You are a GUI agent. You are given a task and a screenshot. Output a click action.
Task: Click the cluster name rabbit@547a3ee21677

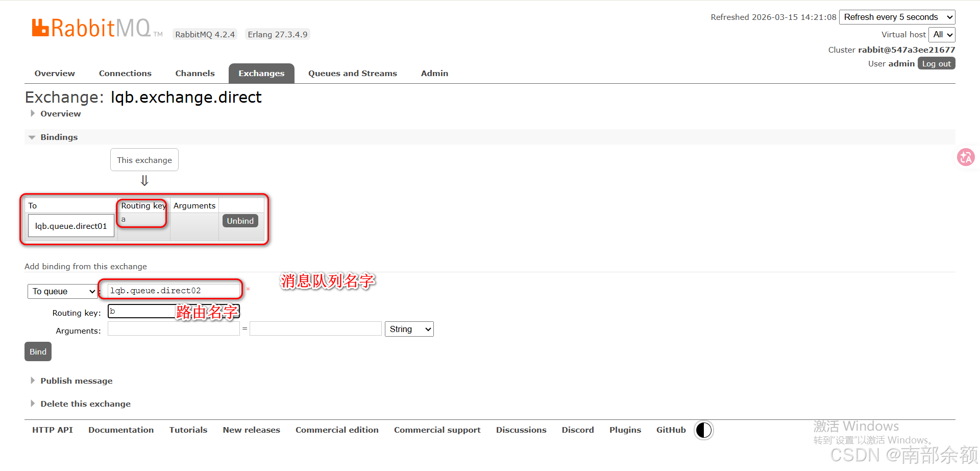906,50
